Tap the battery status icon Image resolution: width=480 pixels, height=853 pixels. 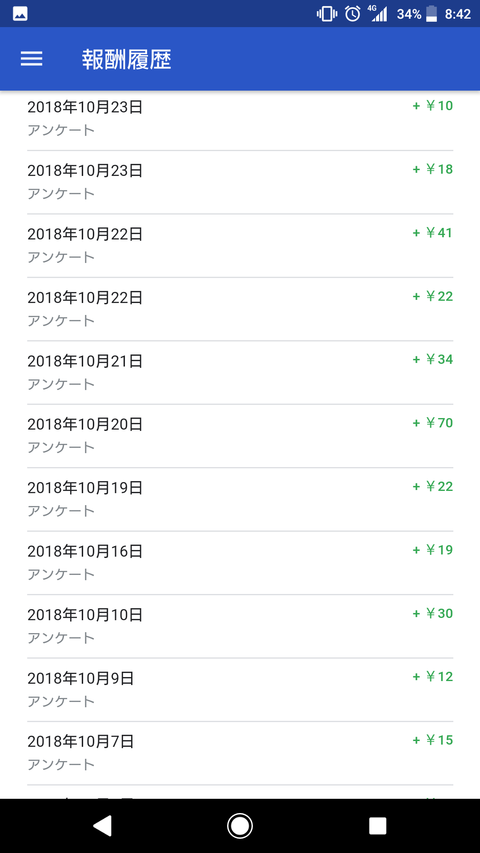click(432, 14)
